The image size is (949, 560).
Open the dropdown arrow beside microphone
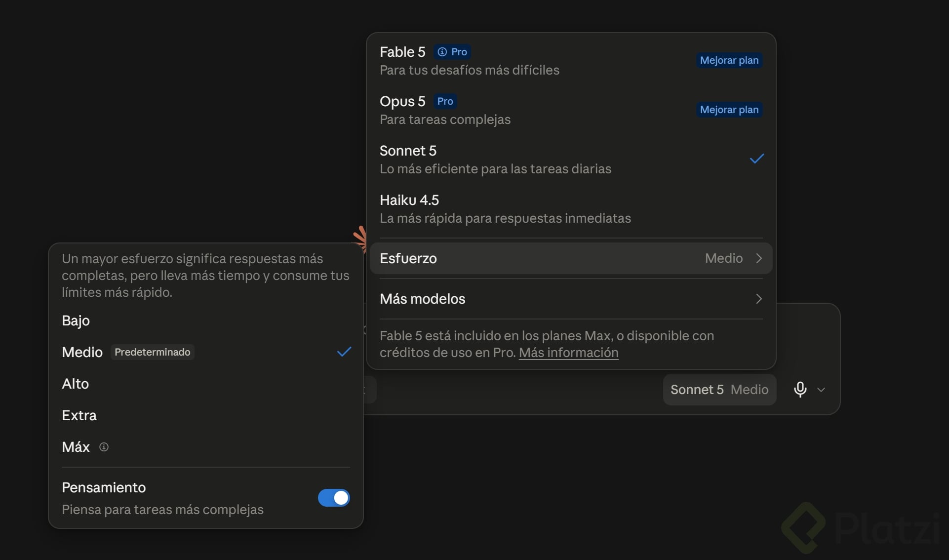pyautogui.click(x=821, y=390)
